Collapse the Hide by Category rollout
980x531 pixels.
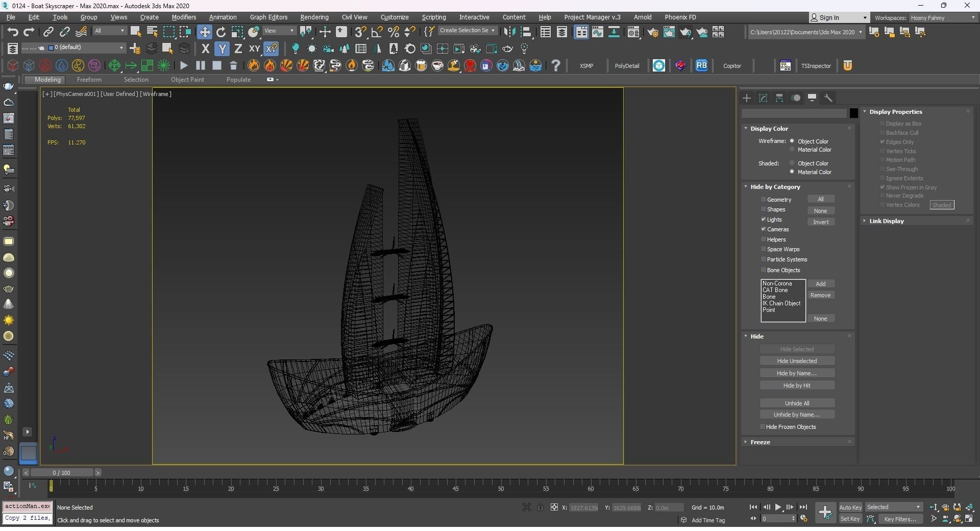tap(797, 186)
